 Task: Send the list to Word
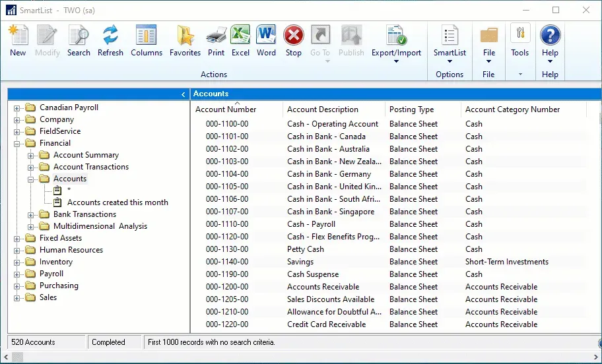266,40
